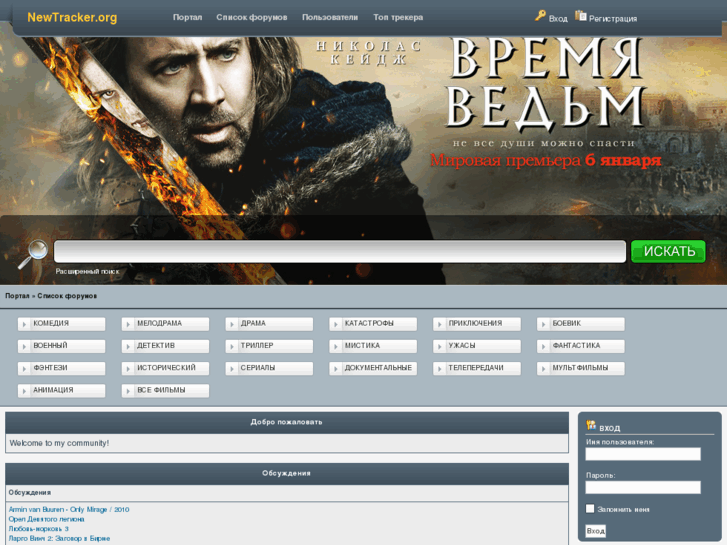Select the ФАНТАСТИКА genre button
The width and height of the screenshot is (727, 545).
click(x=581, y=346)
